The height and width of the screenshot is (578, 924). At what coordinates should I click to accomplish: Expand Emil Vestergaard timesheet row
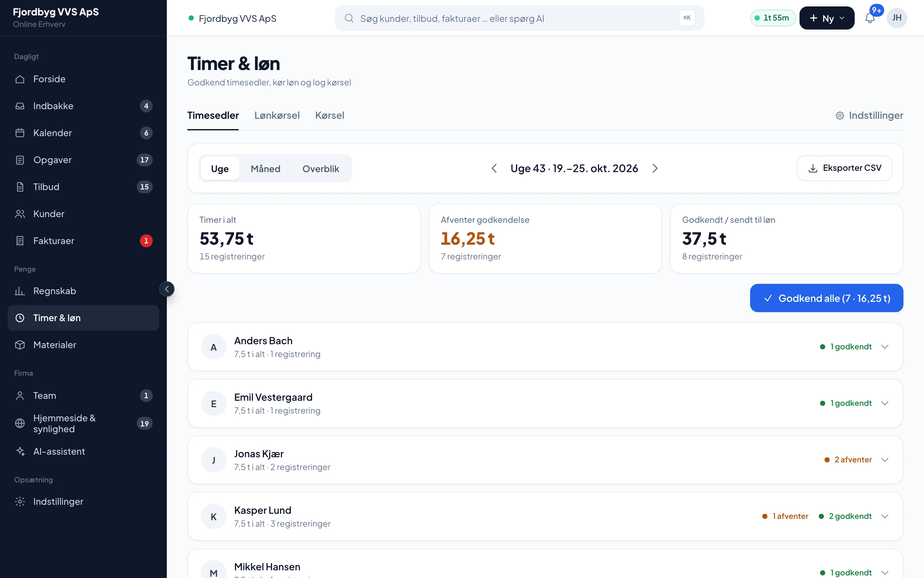[545, 403]
